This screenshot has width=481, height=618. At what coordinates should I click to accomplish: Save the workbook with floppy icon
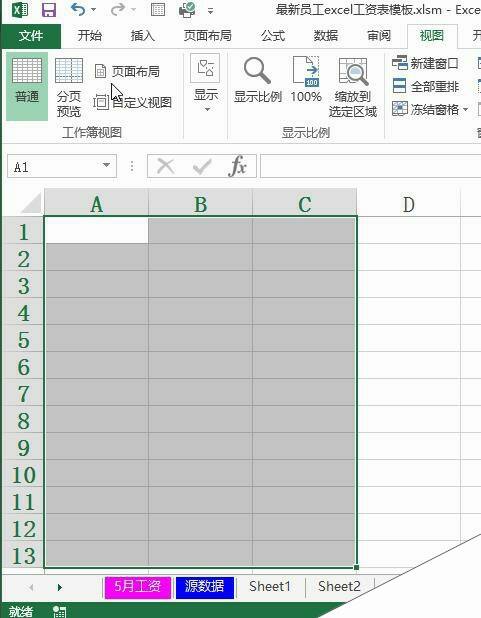coord(48,10)
